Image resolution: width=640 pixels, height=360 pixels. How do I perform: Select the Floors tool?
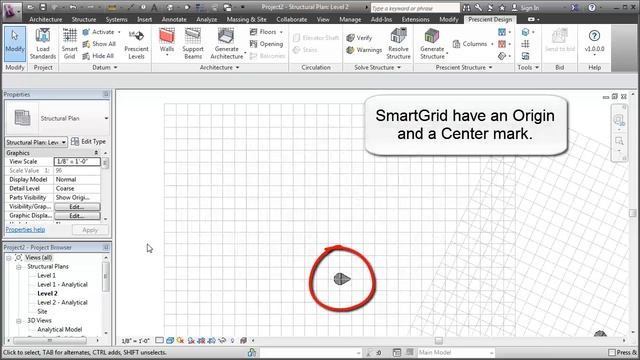point(266,32)
